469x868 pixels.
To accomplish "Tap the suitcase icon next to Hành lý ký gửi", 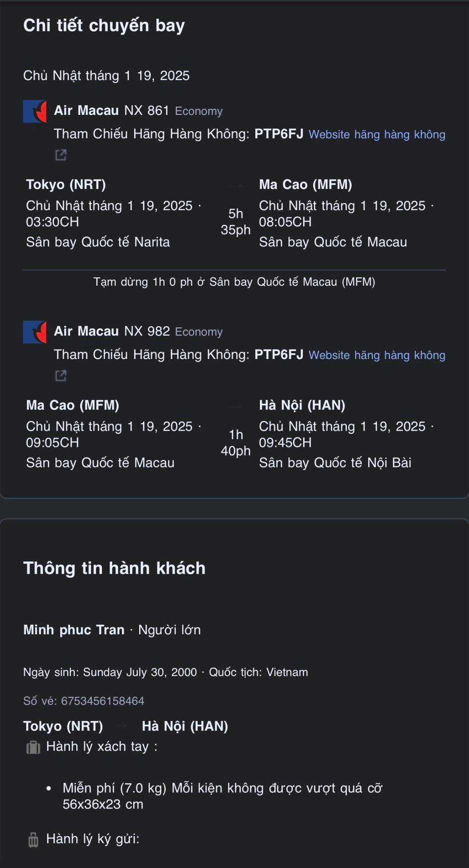I will pyautogui.click(x=33, y=840).
